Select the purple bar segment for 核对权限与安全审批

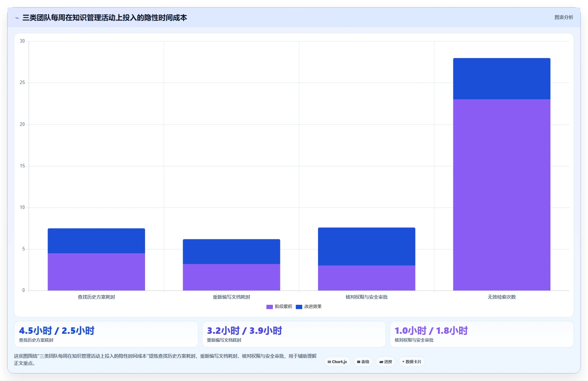click(x=367, y=278)
